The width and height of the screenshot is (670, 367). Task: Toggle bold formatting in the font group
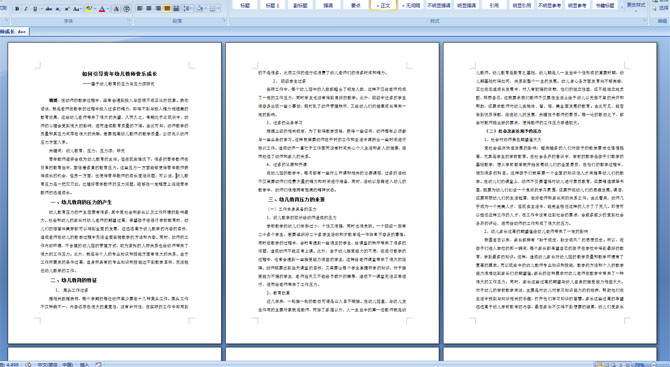coord(17,9)
